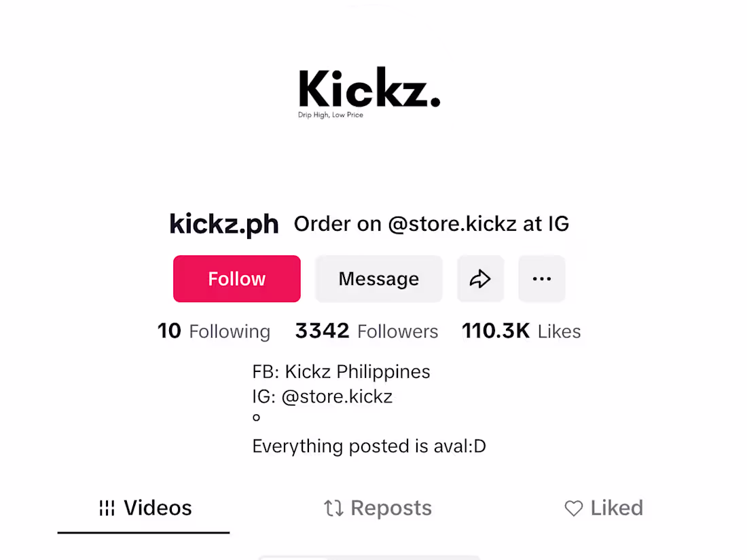Open the more options ellipsis icon
The width and height of the screenshot is (747, 560).
[x=541, y=278]
